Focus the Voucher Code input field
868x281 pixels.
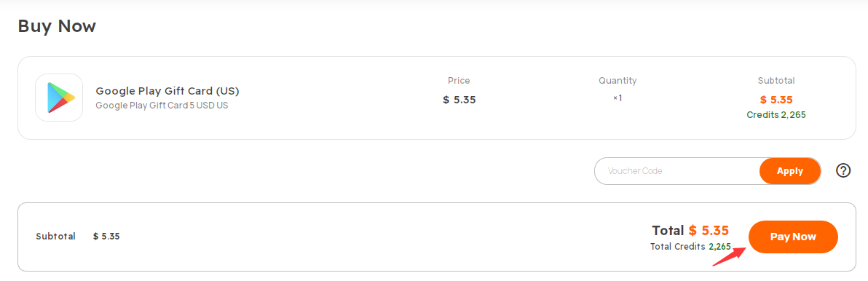point(677,171)
